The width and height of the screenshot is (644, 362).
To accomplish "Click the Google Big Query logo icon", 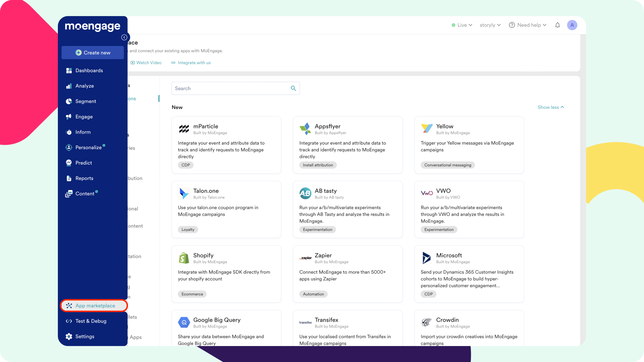I will click(184, 322).
